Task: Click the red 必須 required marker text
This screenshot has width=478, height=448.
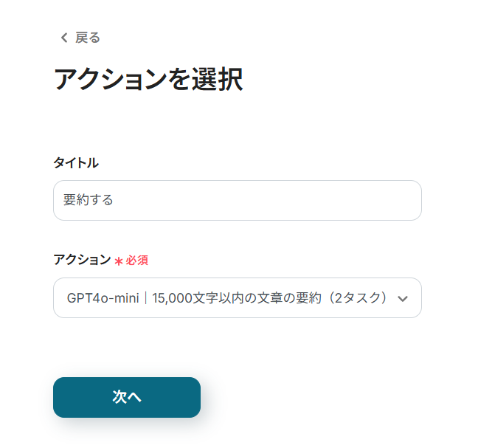Action: pyautogui.click(x=137, y=260)
